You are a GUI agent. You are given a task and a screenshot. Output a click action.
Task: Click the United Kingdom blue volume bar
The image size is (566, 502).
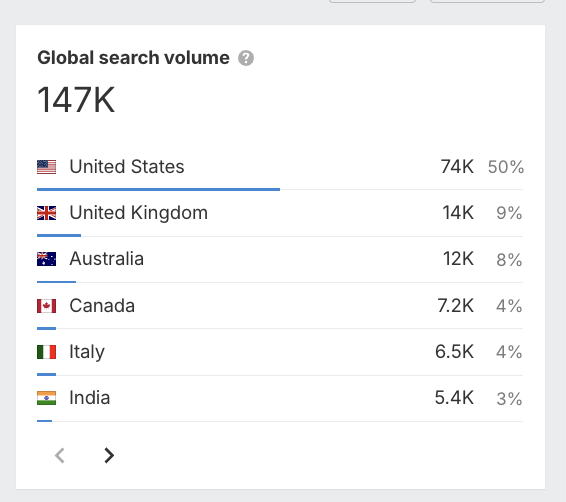59,235
